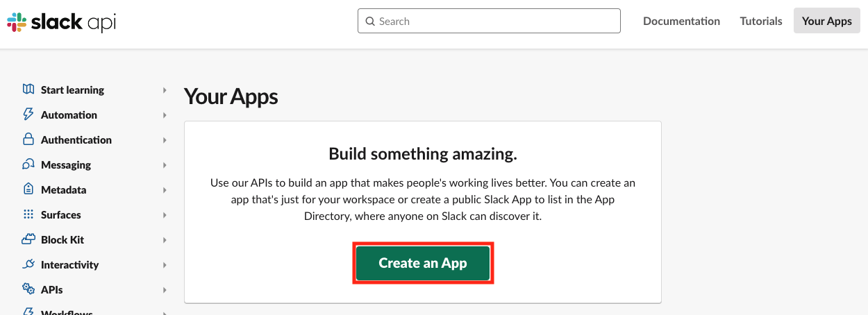Viewport: 868px width, 315px height.
Task: Open the Tutorials nav item
Action: click(x=761, y=21)
